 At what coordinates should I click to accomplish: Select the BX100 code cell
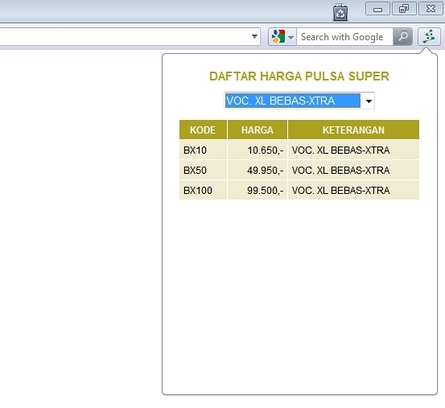point(203,190)
